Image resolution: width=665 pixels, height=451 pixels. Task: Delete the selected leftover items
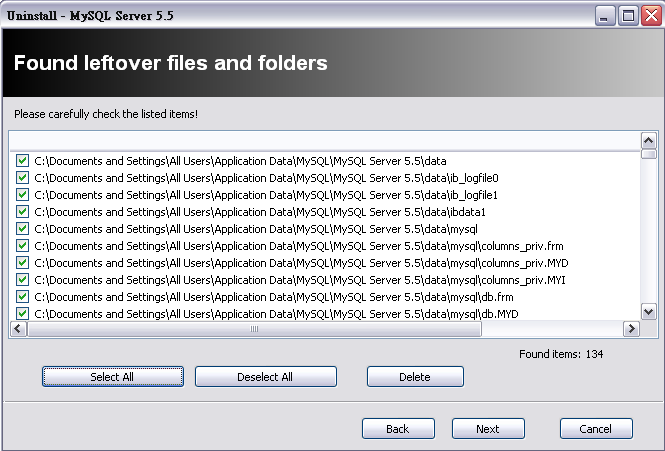click(415, 377)
